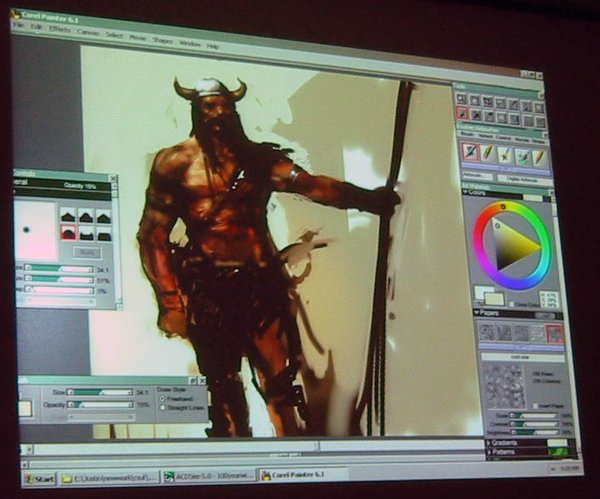Toggle the Invert Paper checkbox
600x499 pixels.
coord(535,406)
